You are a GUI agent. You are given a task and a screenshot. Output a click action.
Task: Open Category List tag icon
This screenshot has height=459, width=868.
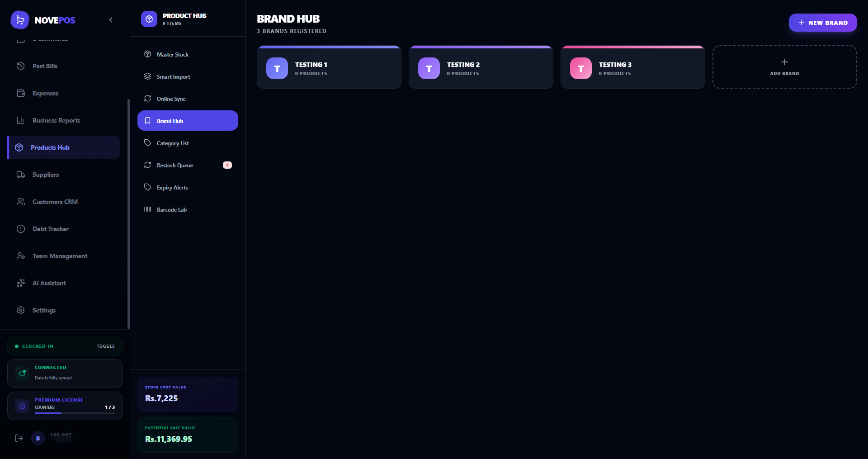[147, 143]
